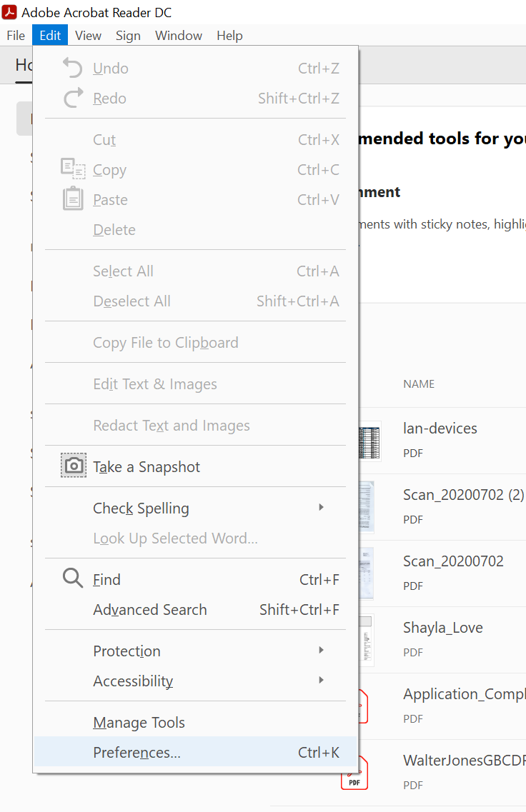Image resolution: width=526 pixels, height=812 pixels.
Task: Click the Paste clipboard icon
Action: point(73,199)
